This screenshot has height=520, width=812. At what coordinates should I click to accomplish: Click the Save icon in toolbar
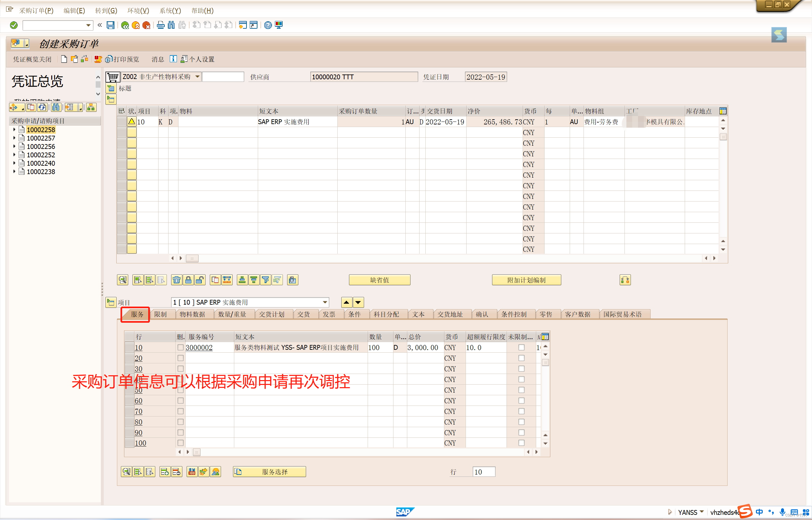tap(110, 25)
